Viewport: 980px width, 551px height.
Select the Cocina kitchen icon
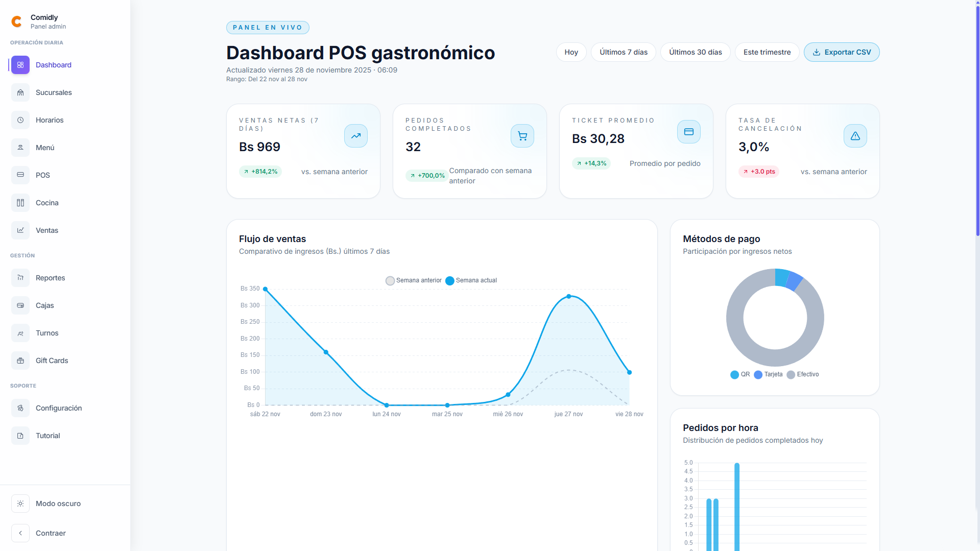20,203
